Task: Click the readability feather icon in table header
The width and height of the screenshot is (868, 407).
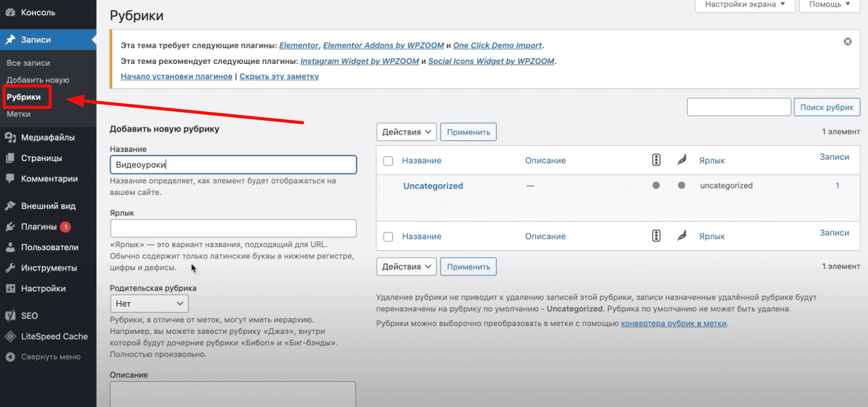Action: coord(681,160)
